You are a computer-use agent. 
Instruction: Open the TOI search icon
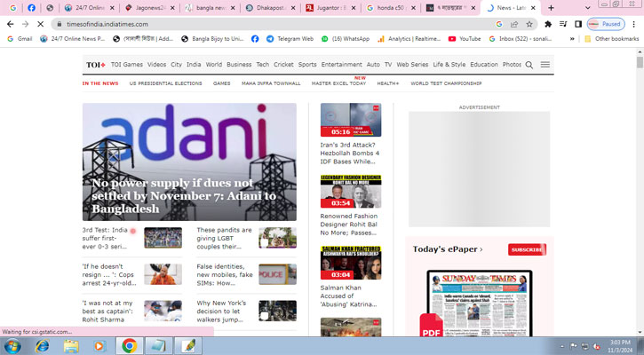529,65
